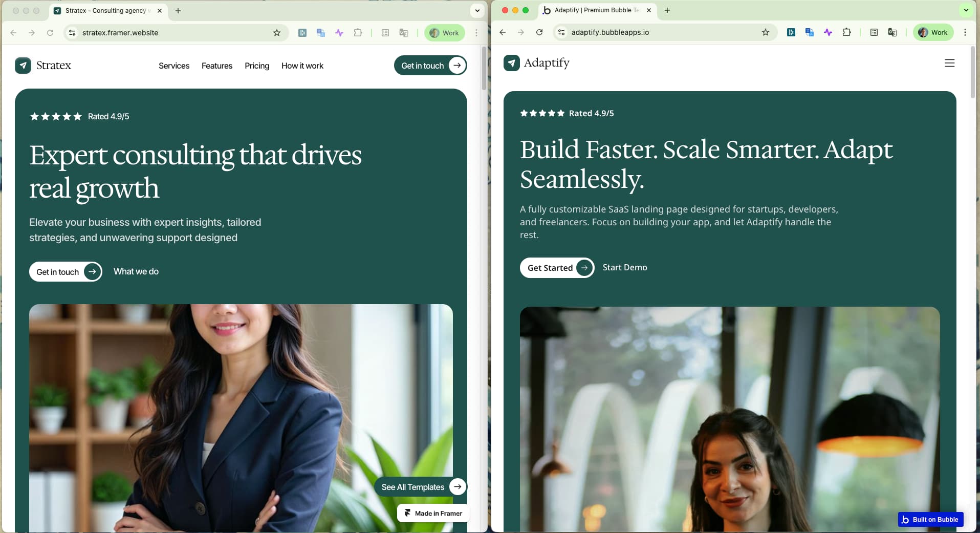Open the Features nav item on Stratex
The width and height of the screenshot is (980, 533).
pos(217,66)
